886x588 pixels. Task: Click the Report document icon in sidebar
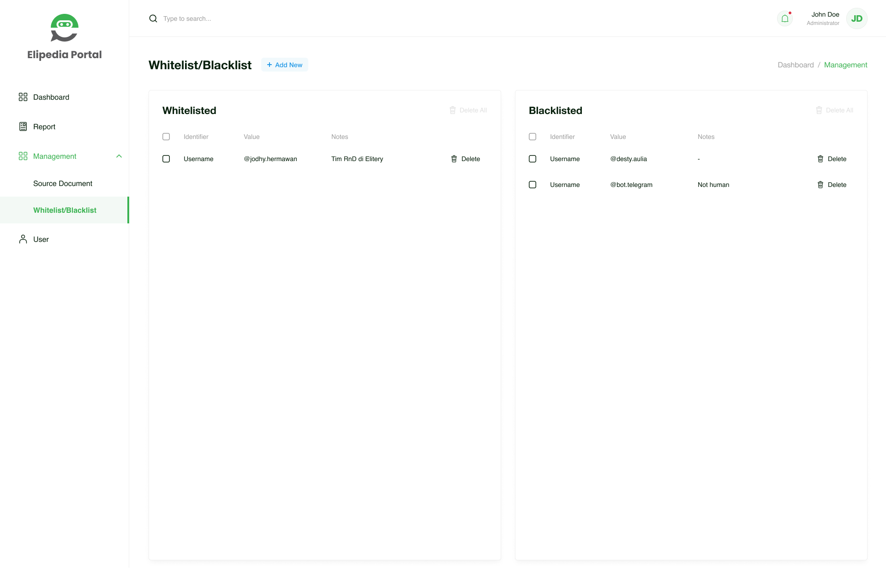[x=23, y=126]
